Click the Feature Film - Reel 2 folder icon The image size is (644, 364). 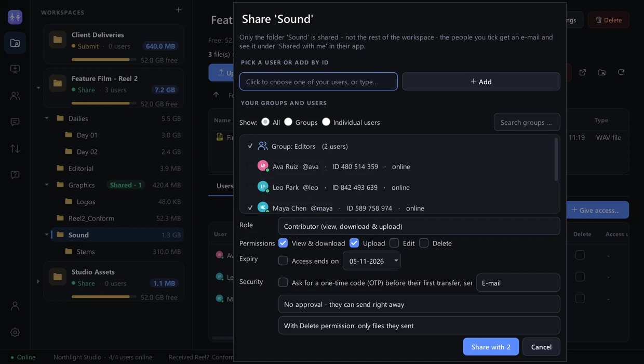[x=58, y=83]
